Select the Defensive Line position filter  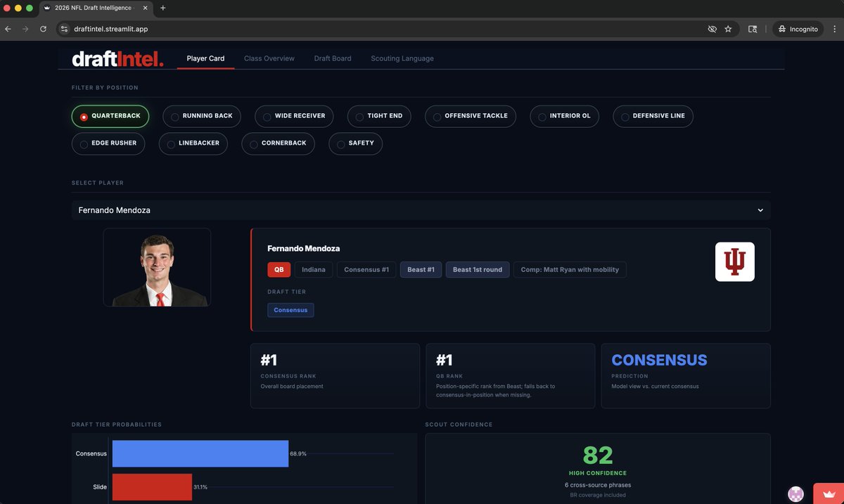tap(653, 116)
